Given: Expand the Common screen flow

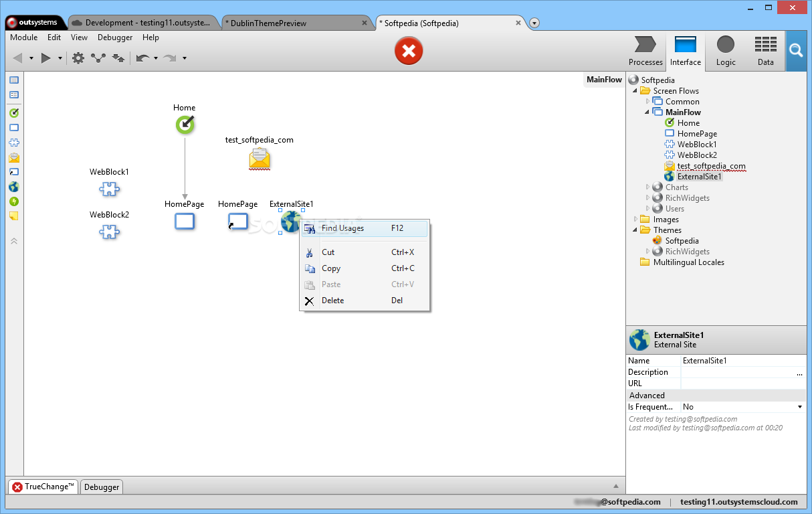Looking at the screenshot, I should point(647,102).
